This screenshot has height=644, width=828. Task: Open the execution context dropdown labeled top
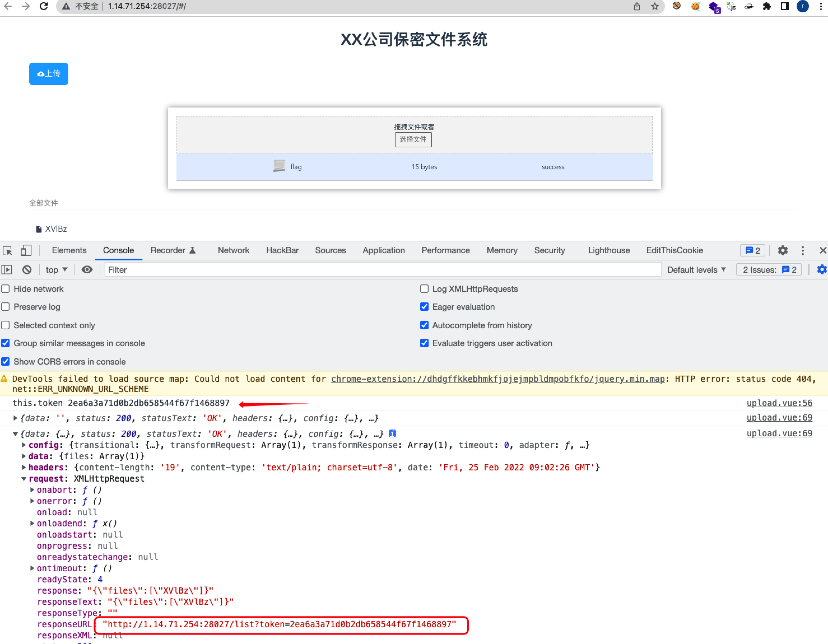pyautogui.click(x=56, y=270)
